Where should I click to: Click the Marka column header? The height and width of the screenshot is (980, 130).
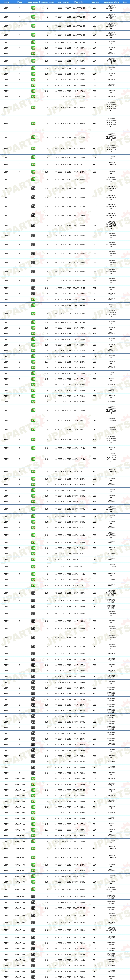tap(6, 2)
